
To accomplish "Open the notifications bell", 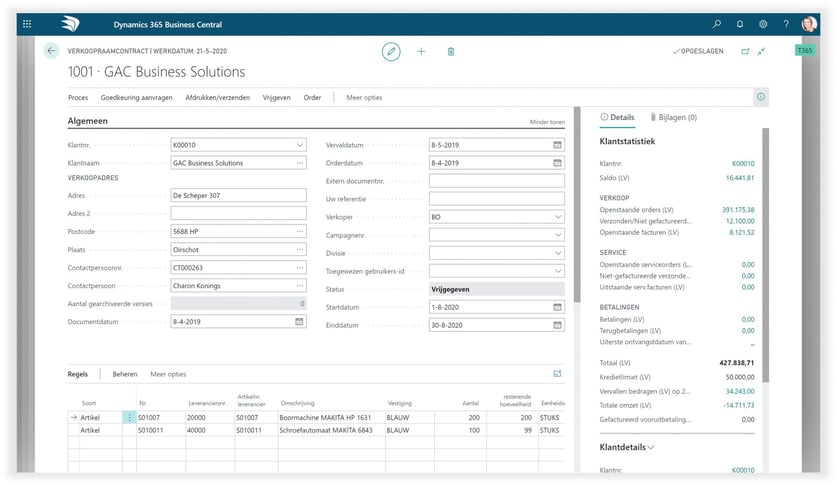I will pos(740,24).
